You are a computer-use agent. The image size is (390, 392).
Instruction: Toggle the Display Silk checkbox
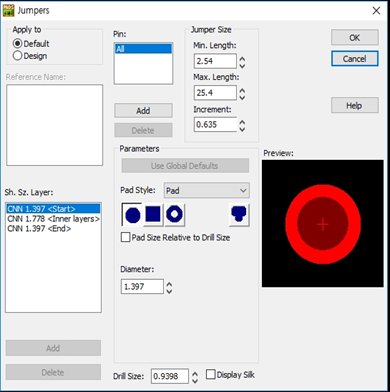click(210, 375)
